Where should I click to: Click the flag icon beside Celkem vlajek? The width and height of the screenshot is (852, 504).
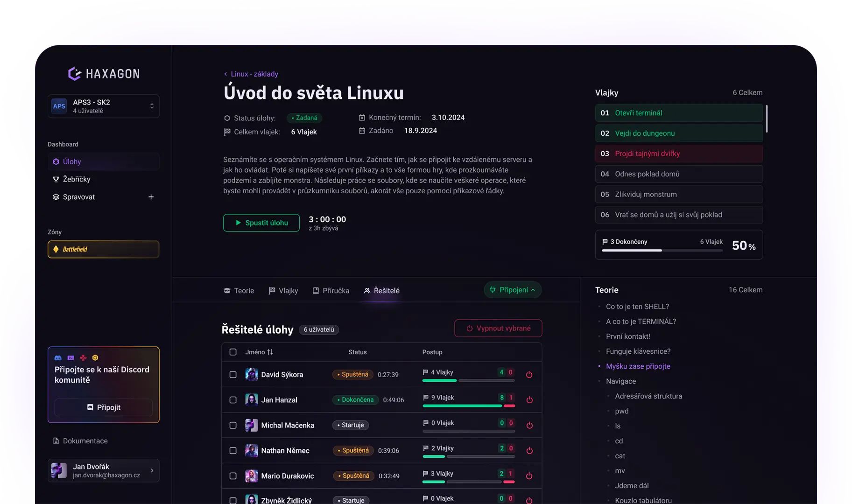(227, 132)
